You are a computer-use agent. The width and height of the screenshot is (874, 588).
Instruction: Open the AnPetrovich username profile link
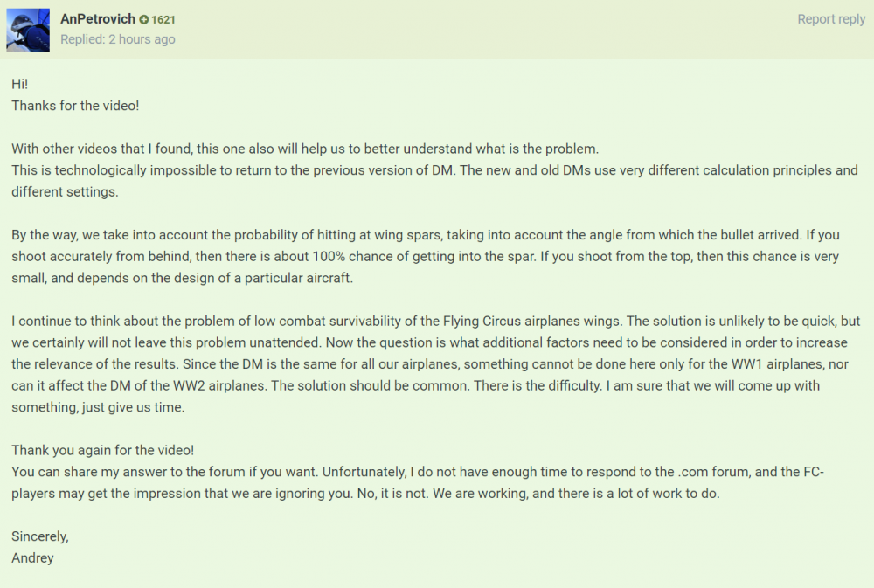click(97, 18)
